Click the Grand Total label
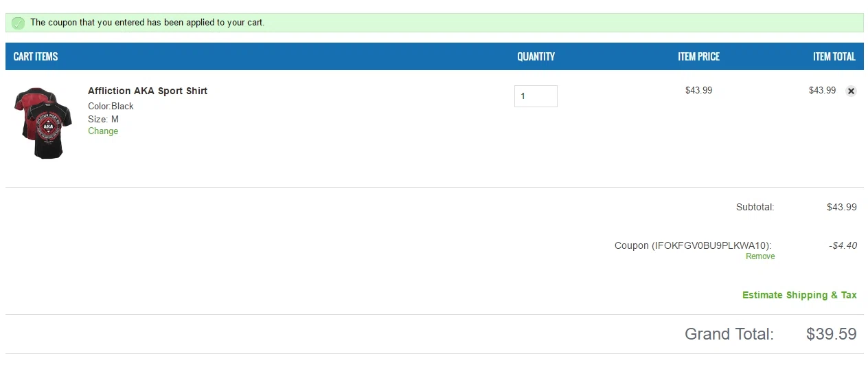The width and height of the screenshot is (868, 365). click(x=729, y=334)
